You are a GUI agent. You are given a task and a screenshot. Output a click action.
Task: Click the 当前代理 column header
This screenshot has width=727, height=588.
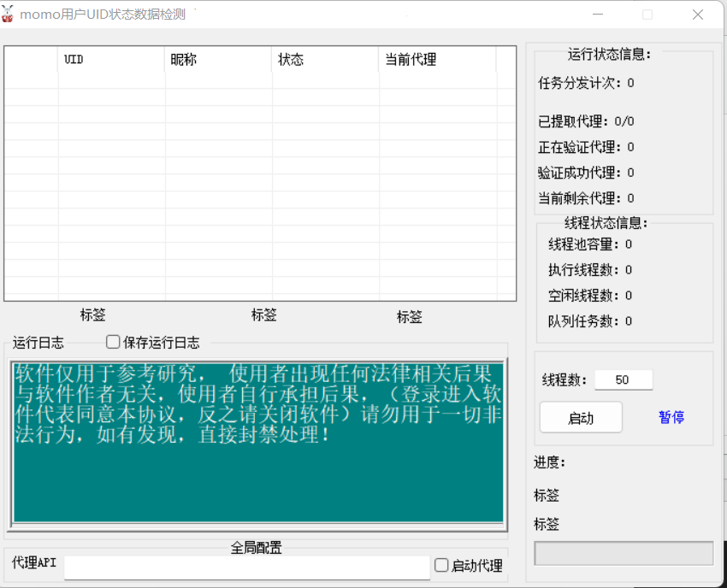(436, 60)
